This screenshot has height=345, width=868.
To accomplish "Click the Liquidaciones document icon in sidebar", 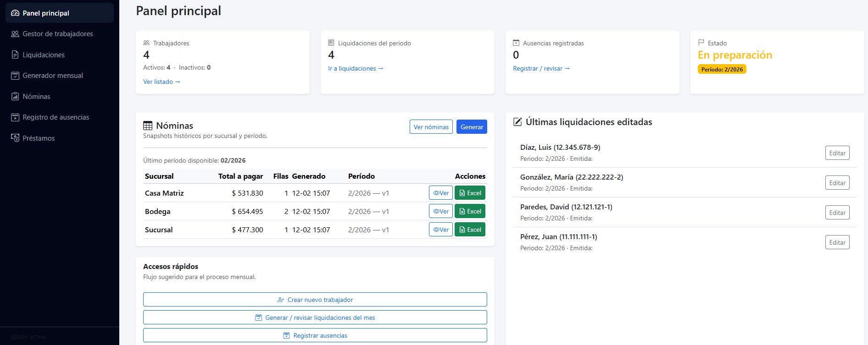I will pyautogui.click(x=15, y=55).
